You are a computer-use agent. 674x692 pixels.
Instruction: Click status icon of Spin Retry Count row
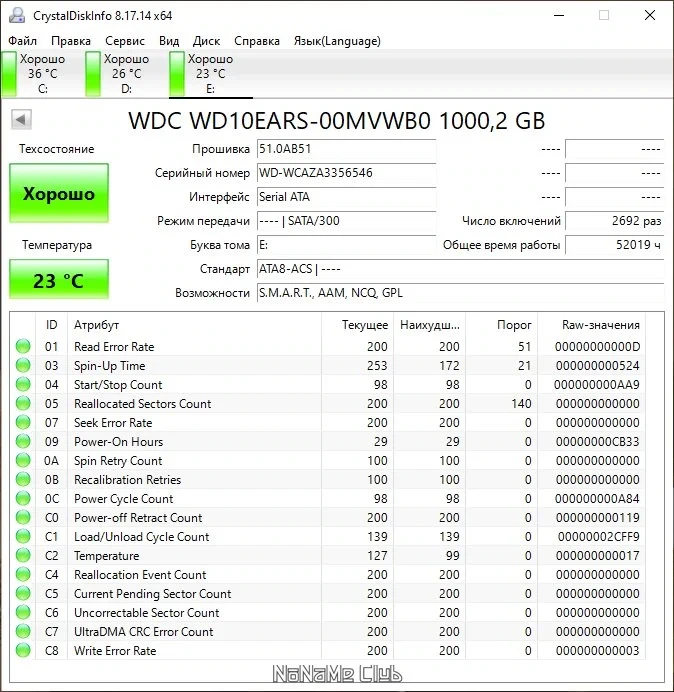click(23, 460)
